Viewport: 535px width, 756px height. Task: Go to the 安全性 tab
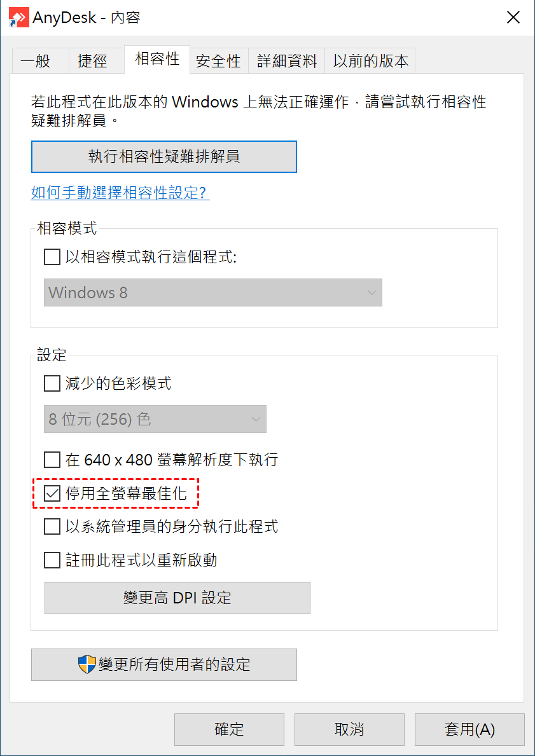(218, 61)
